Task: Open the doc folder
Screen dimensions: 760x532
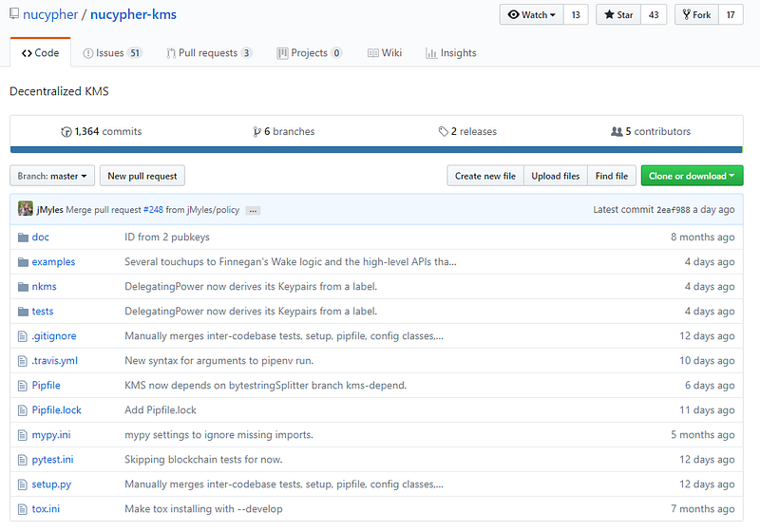Action: coord(40,237)
